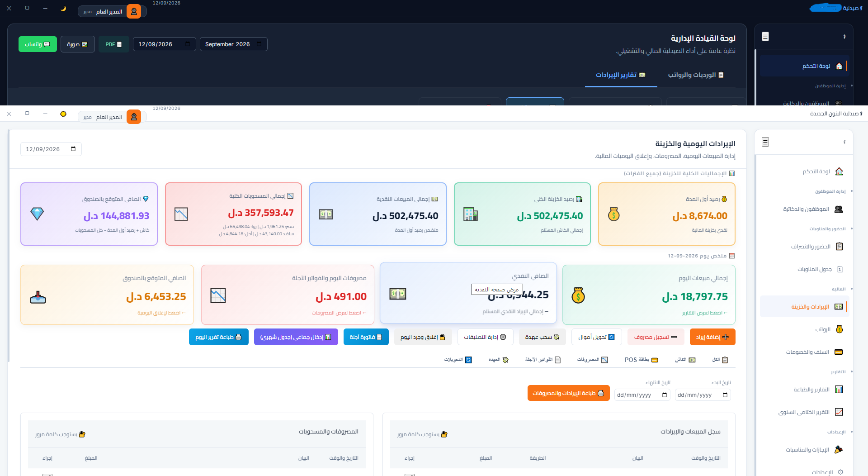Select the الفواتير الآجلة filter tab
The height and width of the screenshot is (476, 868).
tap(543, 360)
